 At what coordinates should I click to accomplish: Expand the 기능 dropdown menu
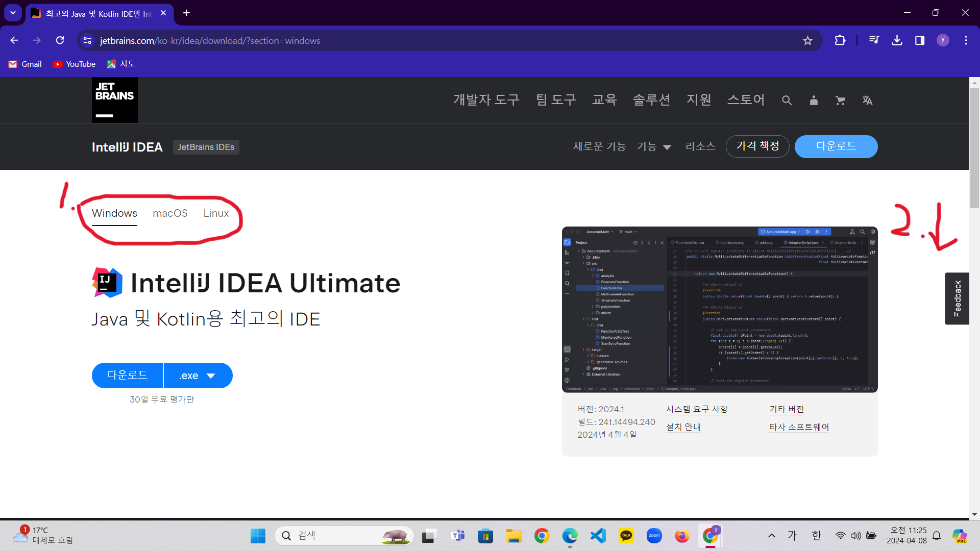coord(654,147)
